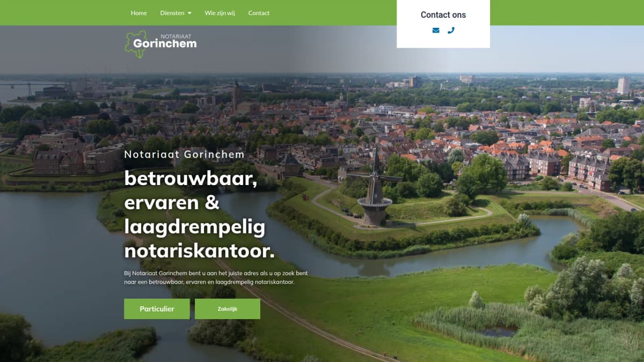
Task: Click the Zakelijk button
Action: point(228,308)
